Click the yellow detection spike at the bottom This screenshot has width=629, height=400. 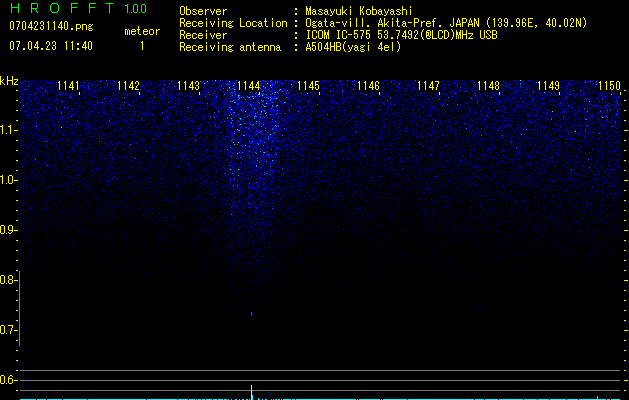click(x=252, y=392)
